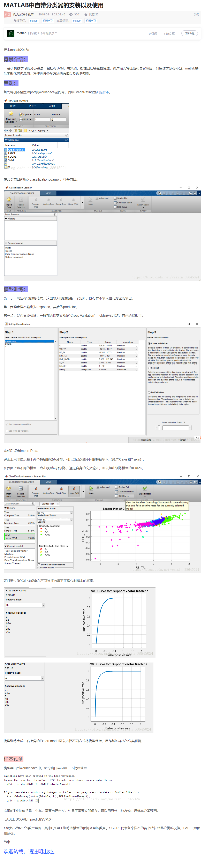The height and width of the screenshot is (868, 205).
Task: Click Confusion Matrix icon in Scatter Plot window
Action: coord(116,491)
